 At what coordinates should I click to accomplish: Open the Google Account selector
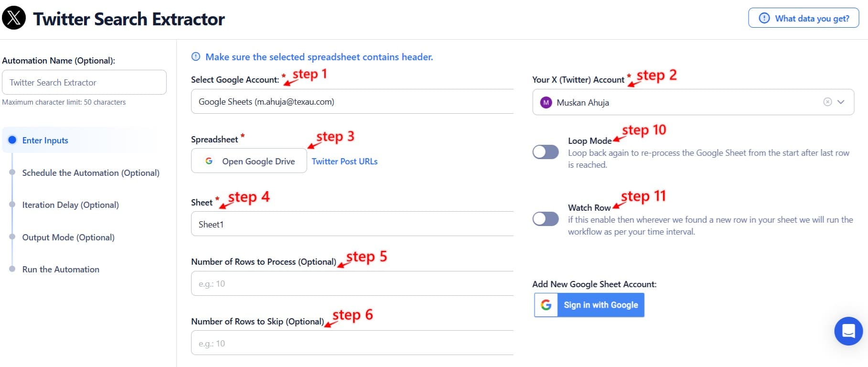point(352,101)
